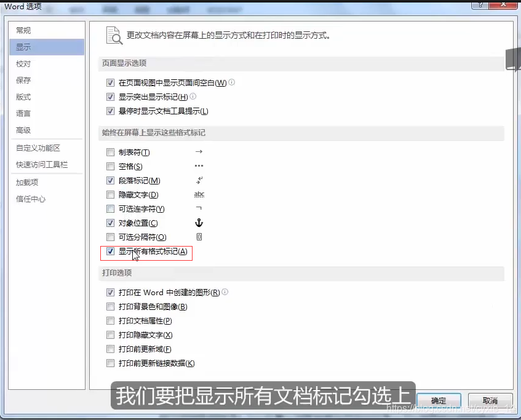Enable the 制表符 formatting mark
This screenshot has height=420, width=521.
pos(110,152)
